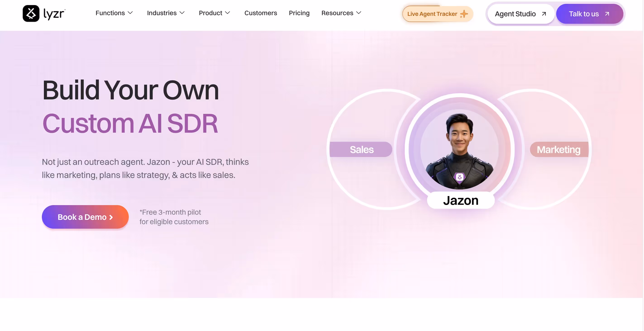Click the arrow icon in Talk to us
Image resolution: width=644 pixels, height=331 pixels.
(607, 14)
